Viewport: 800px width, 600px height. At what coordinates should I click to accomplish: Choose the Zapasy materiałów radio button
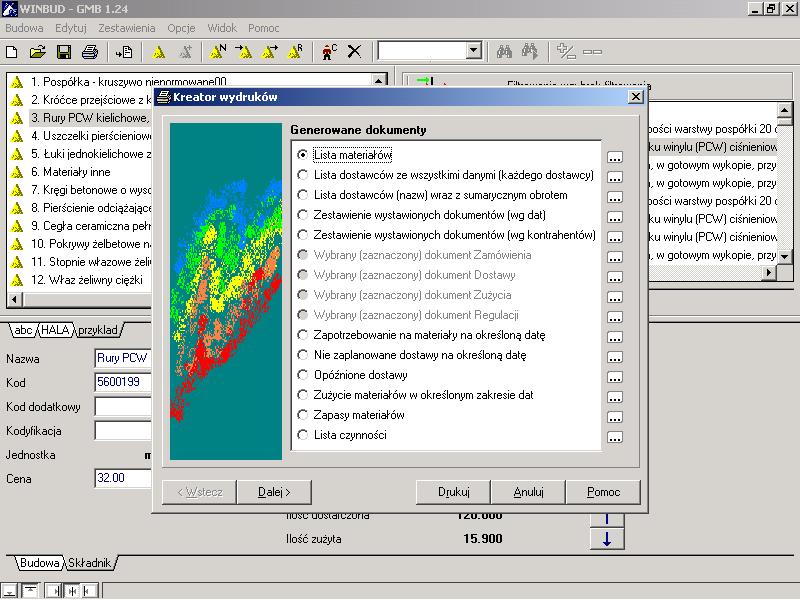point(303,415)
